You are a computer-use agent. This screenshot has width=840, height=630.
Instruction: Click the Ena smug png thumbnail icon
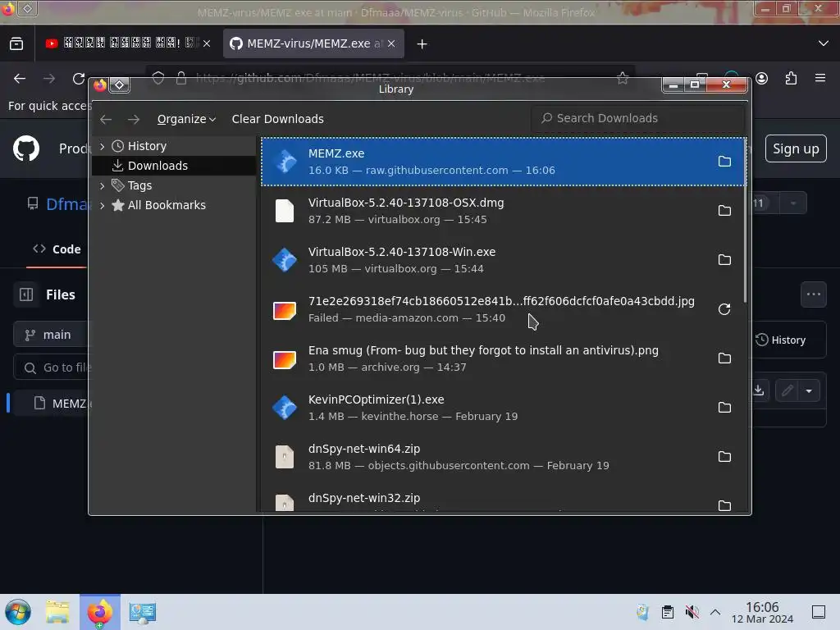[x=285, y=359]
